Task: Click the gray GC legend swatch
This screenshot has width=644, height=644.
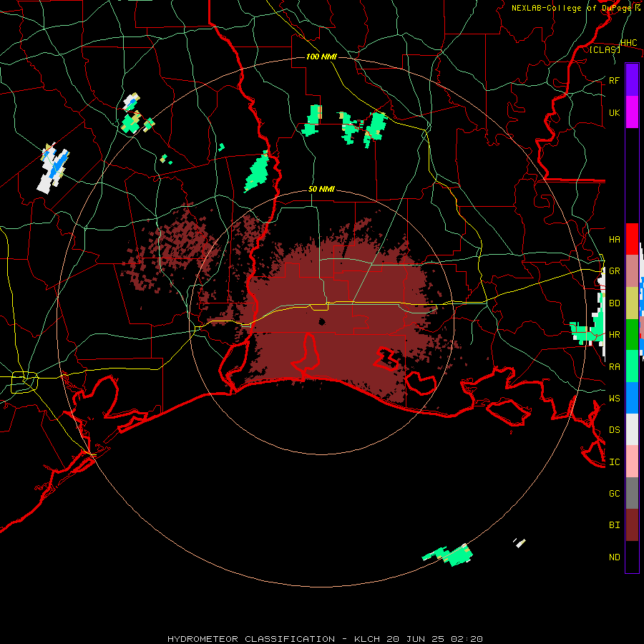Action: click(x=632, y=493)
